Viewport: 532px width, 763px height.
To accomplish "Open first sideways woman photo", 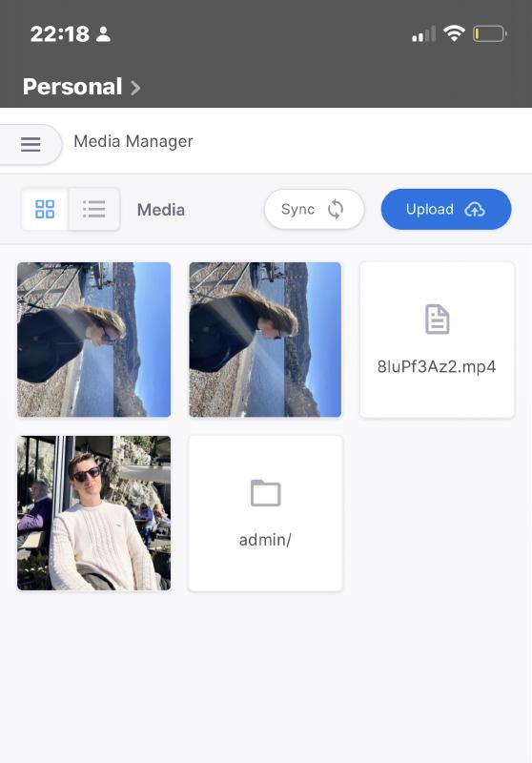I will click(x=93, y=340).
